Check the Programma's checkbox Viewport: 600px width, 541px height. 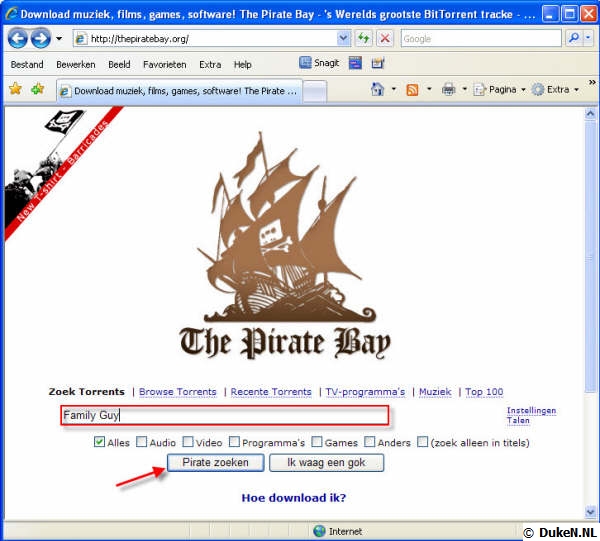(234, 442)
